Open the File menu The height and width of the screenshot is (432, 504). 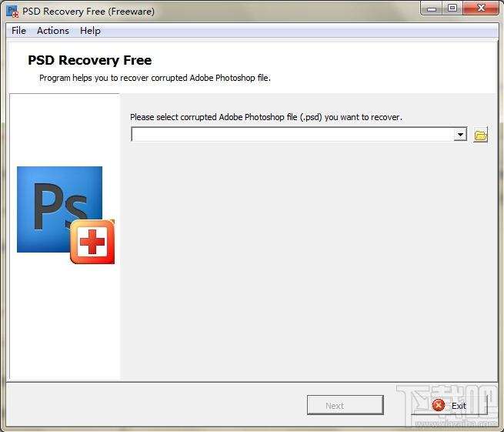18,31
